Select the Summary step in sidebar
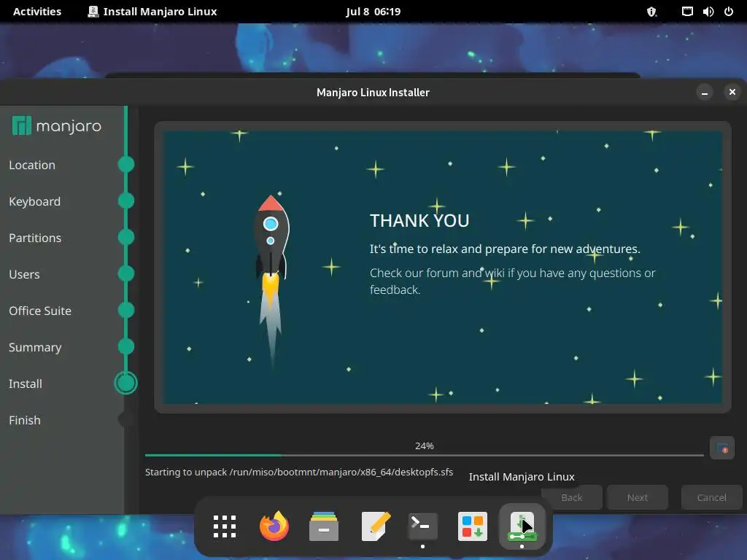Image resolution: width=747 pixels, height=560 pixels. coord(35,348)
